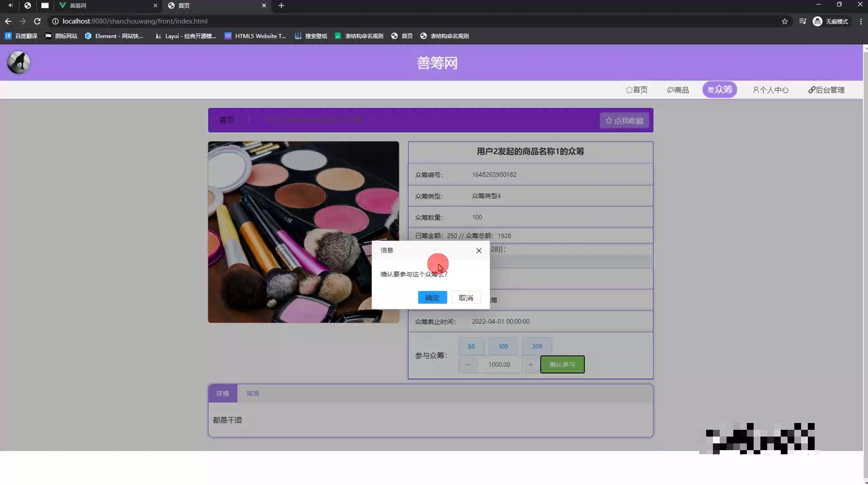The image size is (868, 485).
Task: Open the 百度翻译 bookmark
Action: click(21, 36)
